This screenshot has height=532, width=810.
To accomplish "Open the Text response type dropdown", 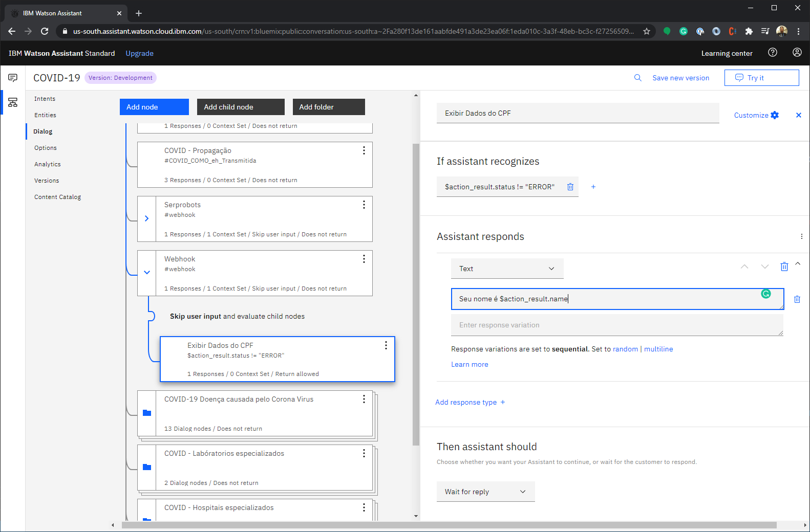I will click(507, 269).
